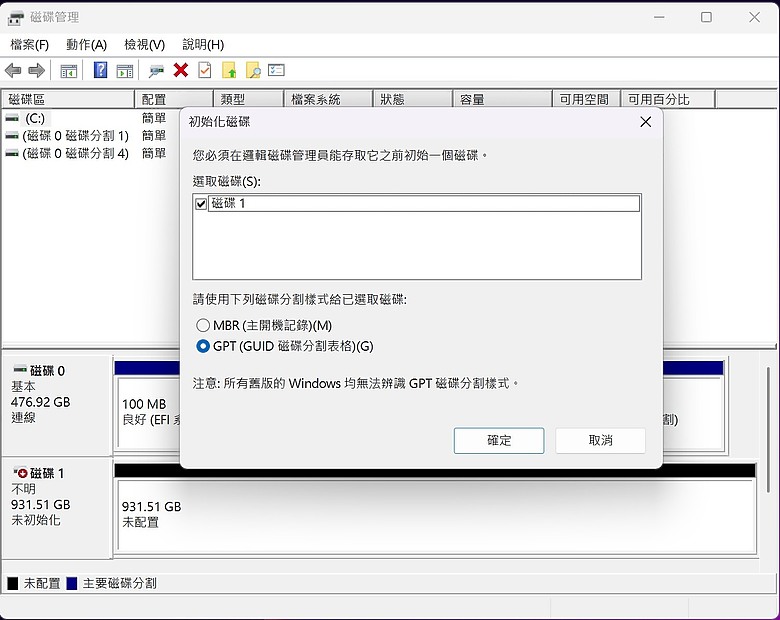
Task: Open the 檔案(F) menu
Action: (x=29, y=45)
